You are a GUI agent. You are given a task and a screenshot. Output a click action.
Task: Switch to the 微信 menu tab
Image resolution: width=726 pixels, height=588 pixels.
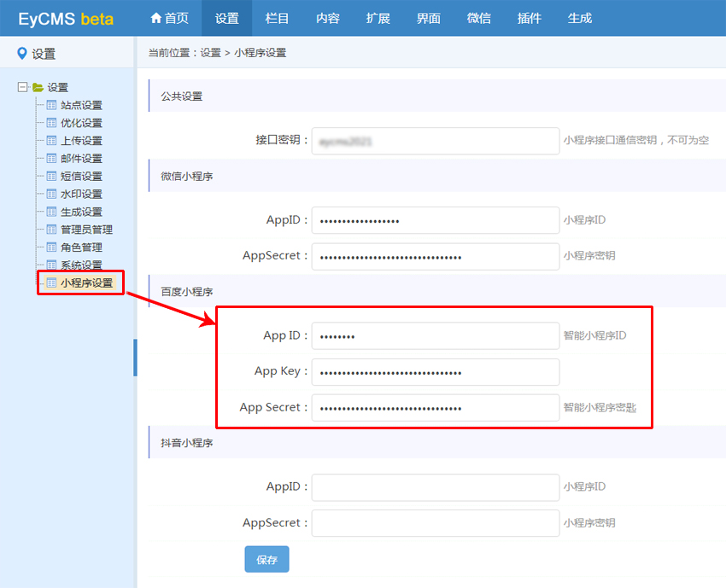479,18
